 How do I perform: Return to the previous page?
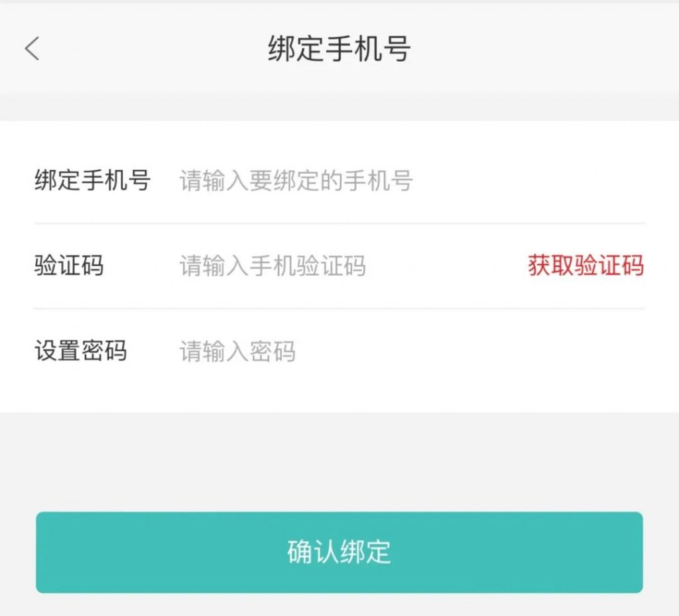click(32, 49)
